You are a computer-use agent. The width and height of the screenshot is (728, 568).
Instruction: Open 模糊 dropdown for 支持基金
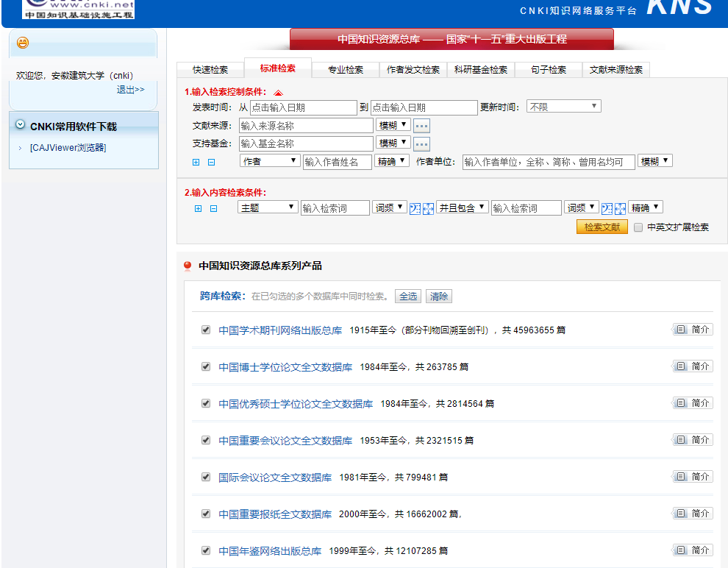pyautogui.click(x=393, y=143)
